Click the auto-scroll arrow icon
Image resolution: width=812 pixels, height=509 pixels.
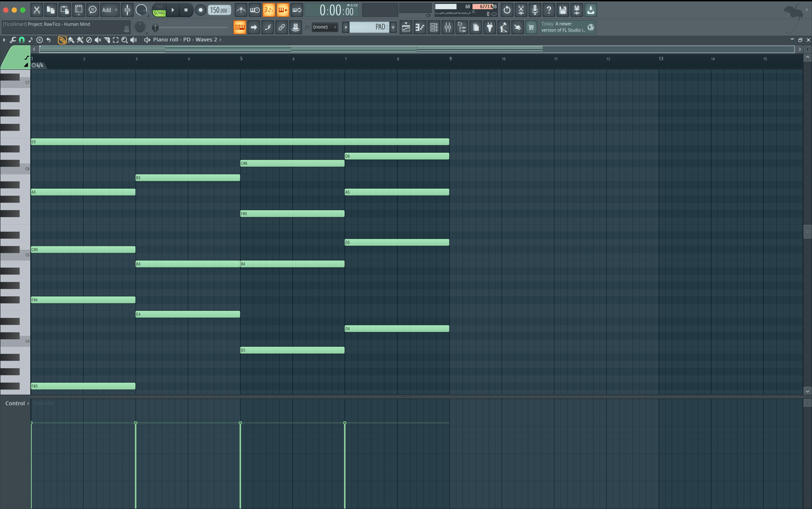pyautogui.click(x=254, y=27)
